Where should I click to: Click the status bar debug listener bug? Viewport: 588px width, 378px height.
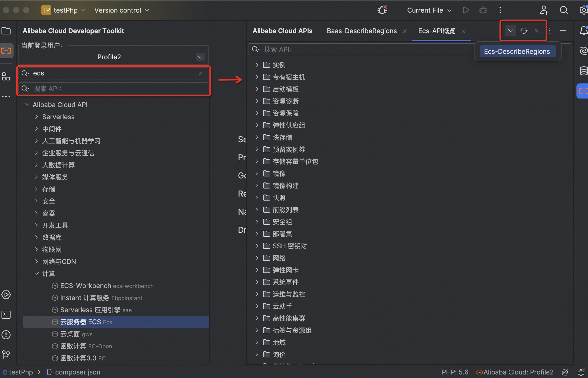click(x=581, y=372)
